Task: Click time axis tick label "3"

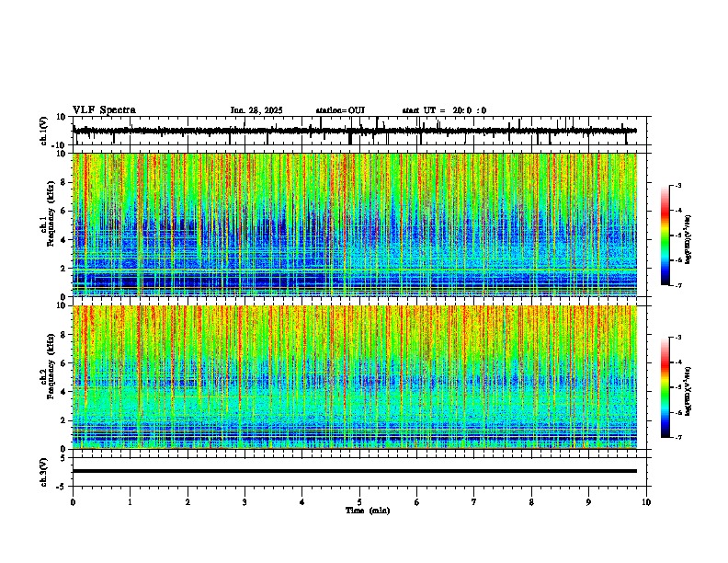Action: [245, 502]
